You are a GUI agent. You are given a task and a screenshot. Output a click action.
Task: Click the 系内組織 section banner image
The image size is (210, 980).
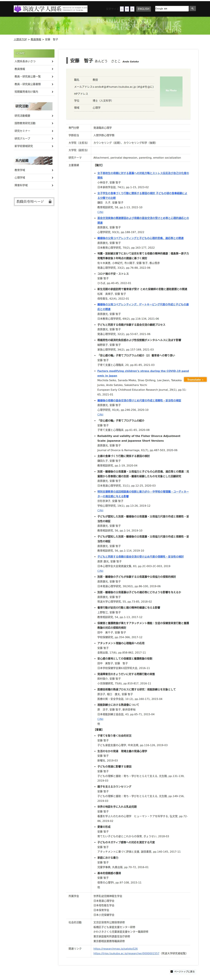coord(34,161)
